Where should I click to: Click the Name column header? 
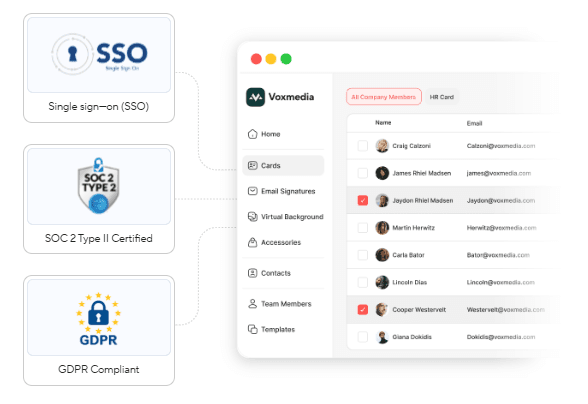click(383, 123)
